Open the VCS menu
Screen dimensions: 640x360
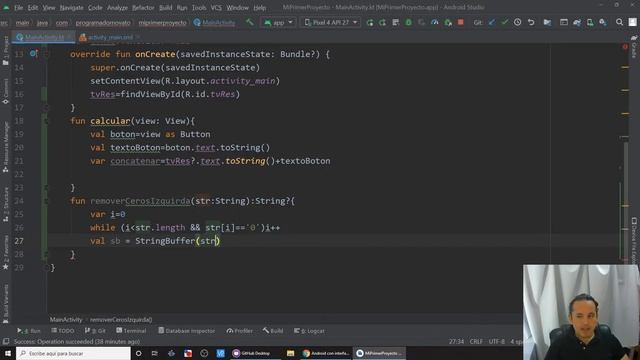point(216,8)
